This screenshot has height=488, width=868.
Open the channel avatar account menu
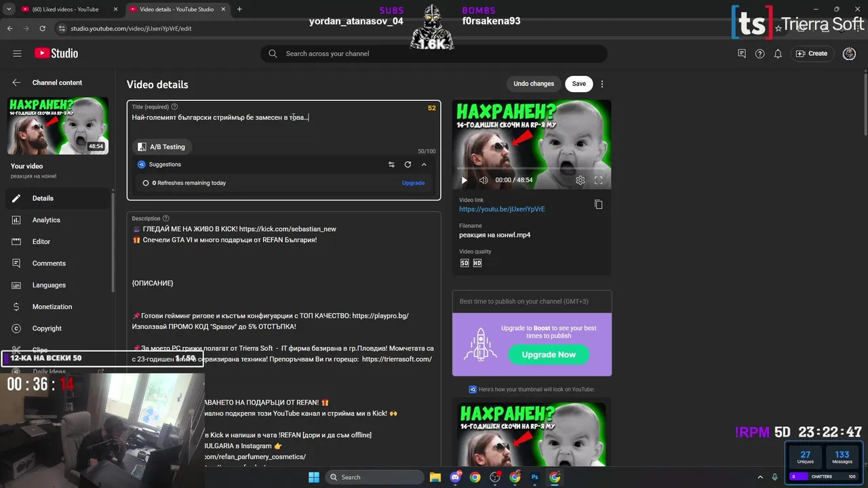coord(849,54)
